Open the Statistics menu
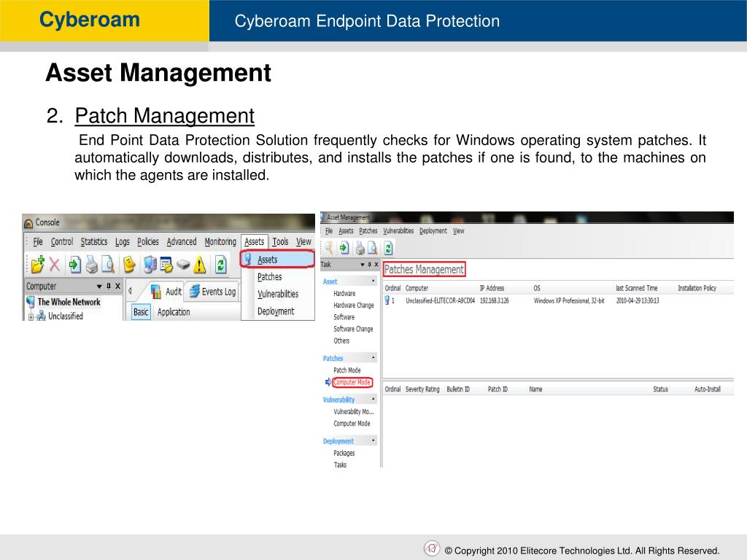The width and height of the screenshot is (747, 560). 94,241
